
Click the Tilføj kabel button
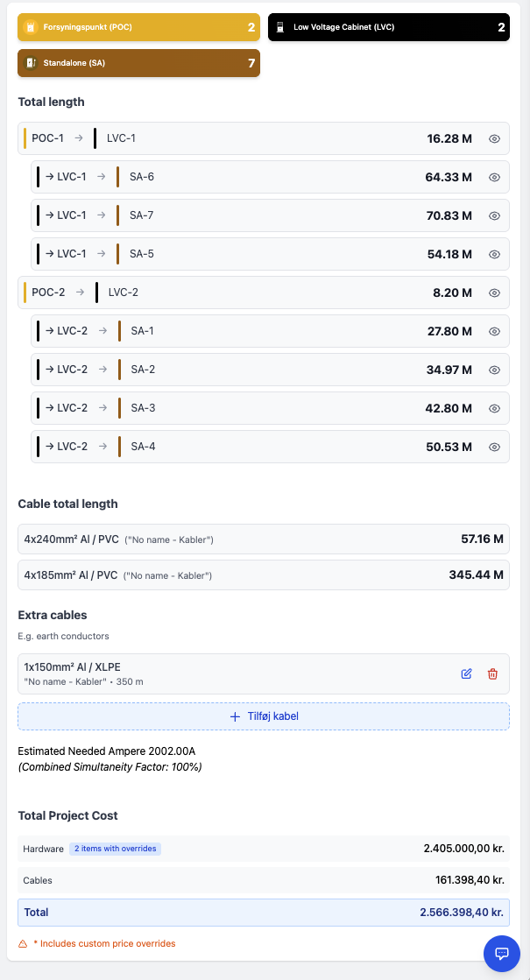click(263, 716)
